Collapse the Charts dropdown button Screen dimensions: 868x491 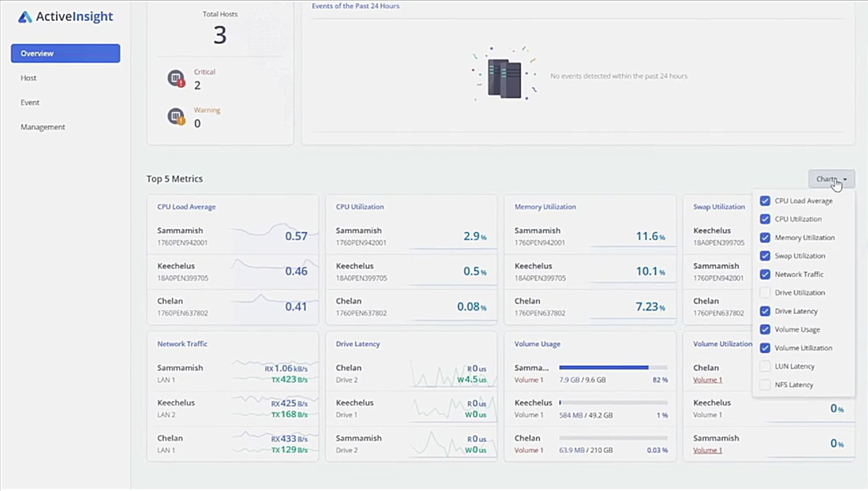click(x=831, y=179)
